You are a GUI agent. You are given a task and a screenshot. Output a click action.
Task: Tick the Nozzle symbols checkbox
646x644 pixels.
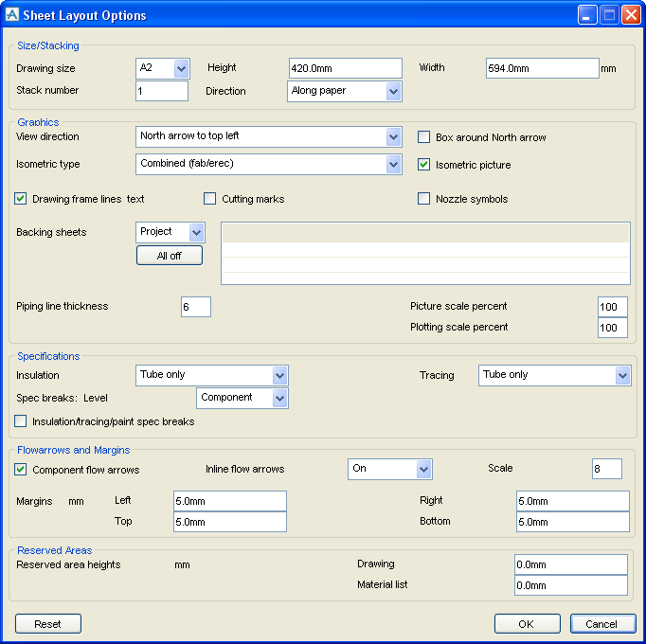(424, 199)
